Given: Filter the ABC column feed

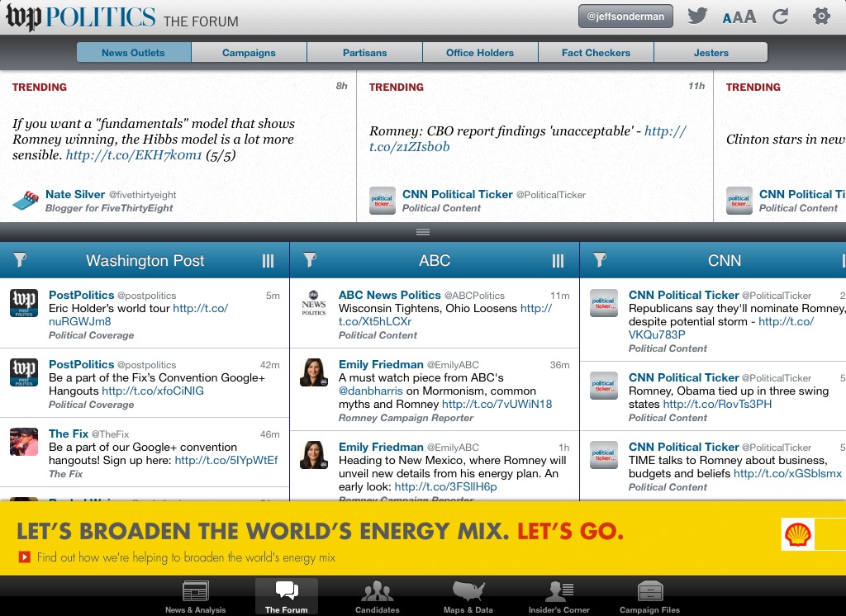Looking at the screenshot, I should (x=310, y=260).
